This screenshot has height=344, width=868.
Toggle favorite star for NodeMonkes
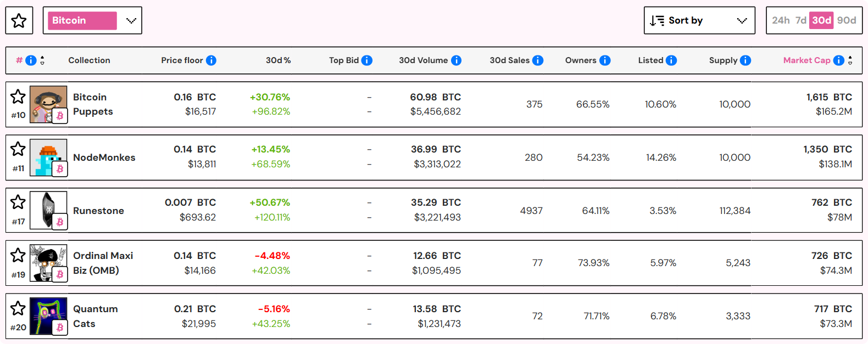18,149
